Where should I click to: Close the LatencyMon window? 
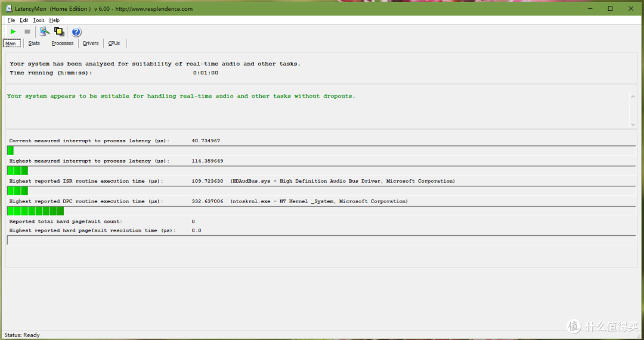tap(631, 8)
